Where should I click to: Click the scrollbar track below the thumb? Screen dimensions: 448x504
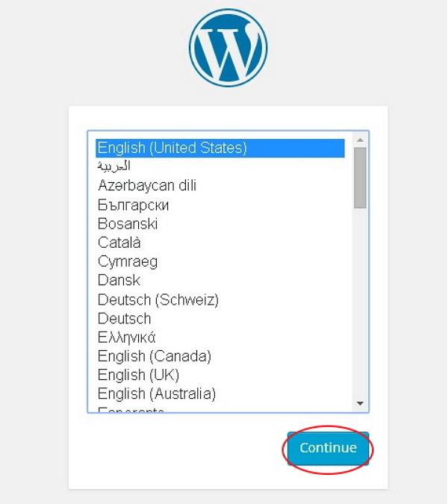(x=360, y=299)
